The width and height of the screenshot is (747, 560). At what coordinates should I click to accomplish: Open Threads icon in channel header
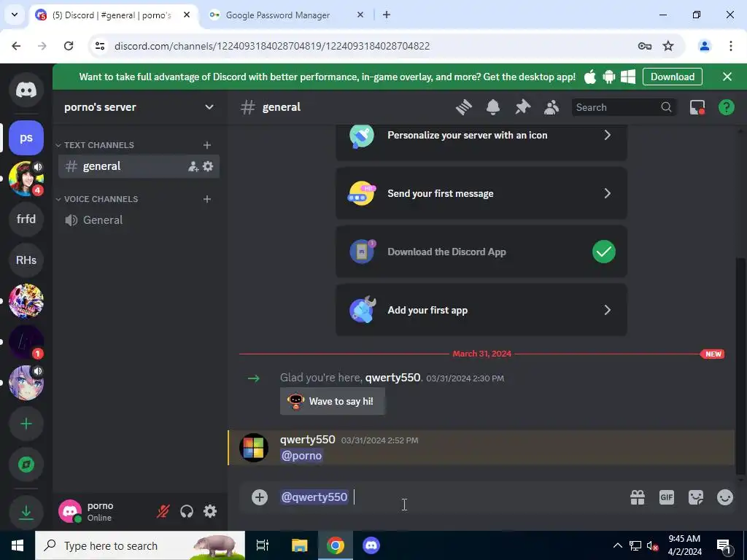(x=463, y=107)
